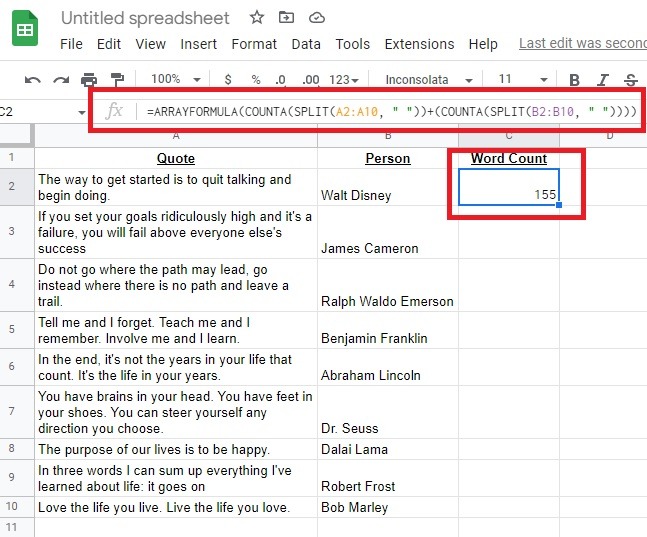Select cell C2 showing 155
Image resolution: width=647 pixels, height=537 pixels.
click(508, 187)
